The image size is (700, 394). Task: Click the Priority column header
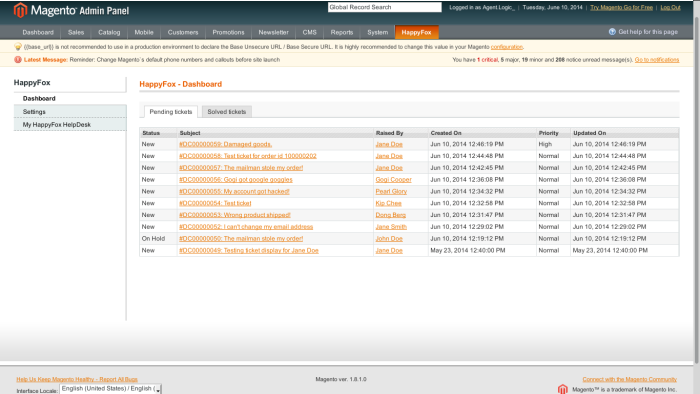tap(554, 133)
